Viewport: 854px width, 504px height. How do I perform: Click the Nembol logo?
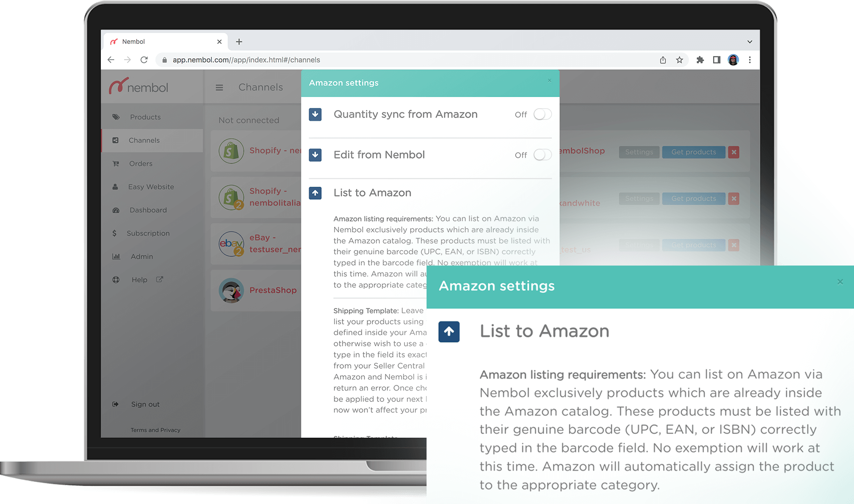pyautogui.click(x=139, y=86)
